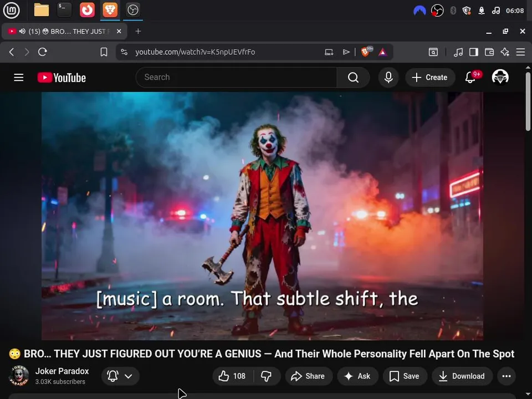
Task: Expand the subscription notification dropdown
Action: point(120,376)
